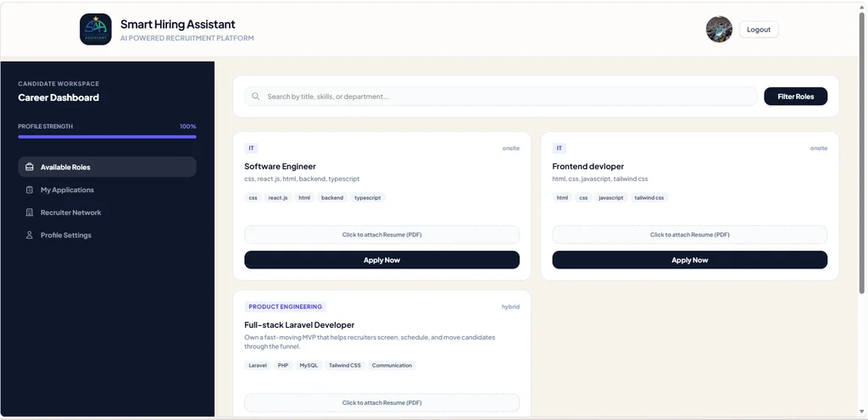Viewport: 868px width, 420px height.
Task: Click the typescript skill tag
Action: [368, 197]
